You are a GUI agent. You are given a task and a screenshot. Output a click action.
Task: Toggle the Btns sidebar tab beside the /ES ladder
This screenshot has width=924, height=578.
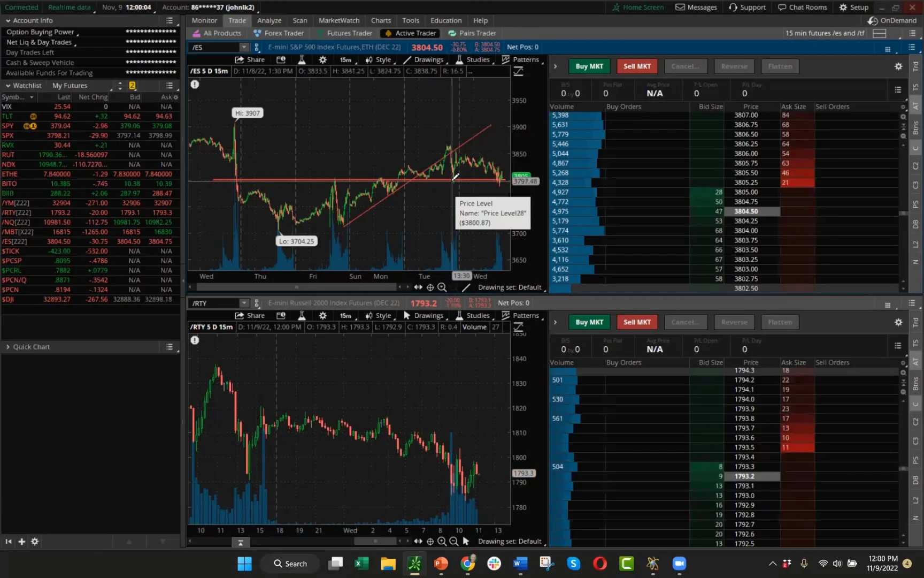point(915,127)
